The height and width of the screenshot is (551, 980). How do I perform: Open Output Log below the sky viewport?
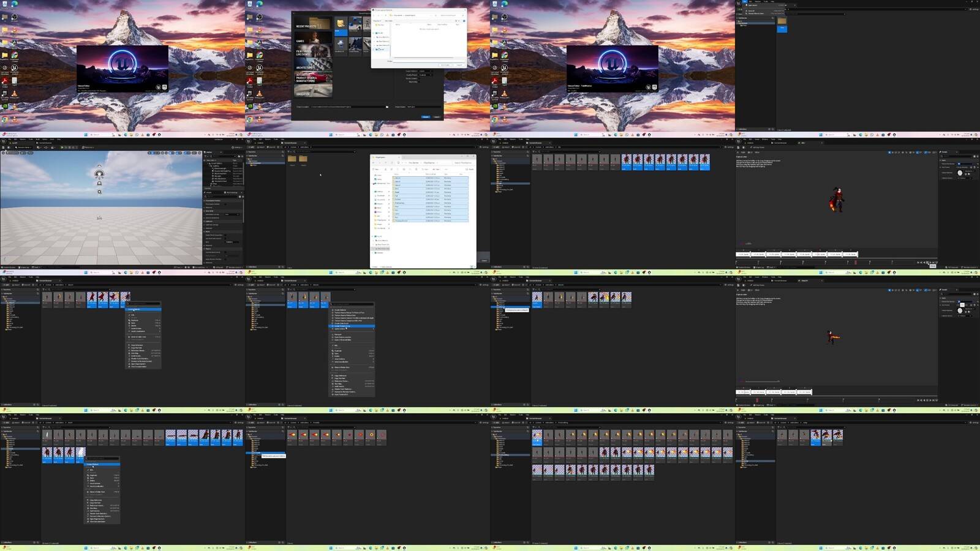24,267
